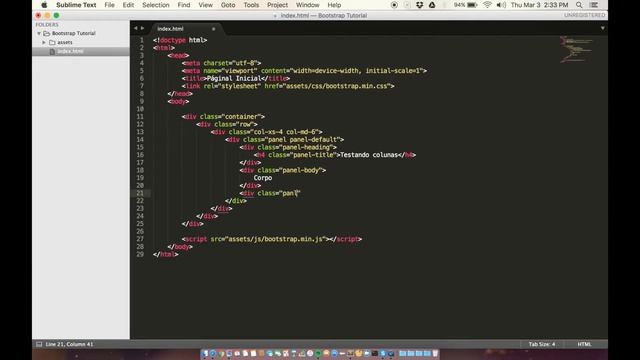640x360 pixels.
Task: Open the HTML syntax selector
Action: click(x=584, y=344)
